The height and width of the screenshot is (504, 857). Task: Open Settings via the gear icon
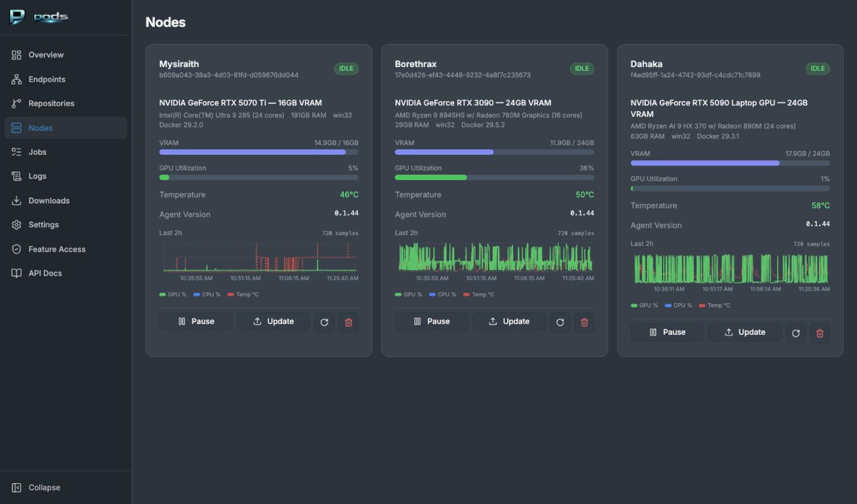[x=17, y=225]
